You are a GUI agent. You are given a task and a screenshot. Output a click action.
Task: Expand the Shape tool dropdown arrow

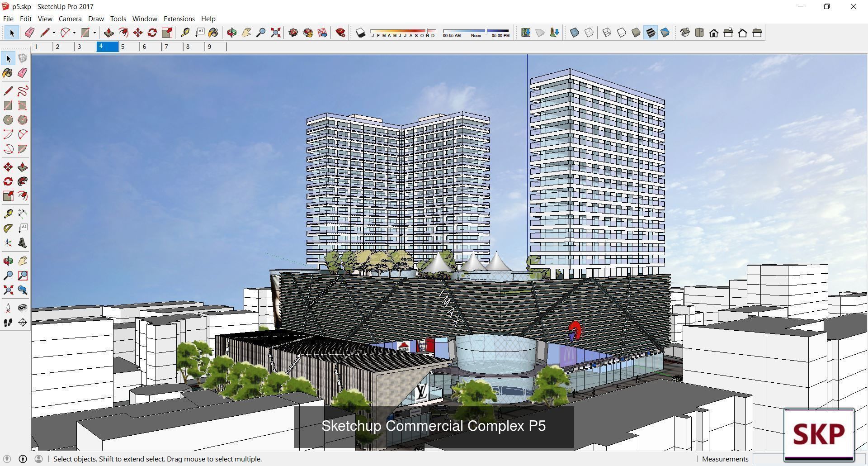(x=94, y=33)
